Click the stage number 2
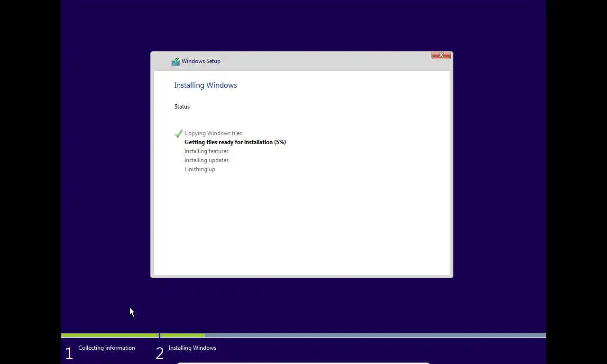607x364 pixels. (x=160, y=353)
